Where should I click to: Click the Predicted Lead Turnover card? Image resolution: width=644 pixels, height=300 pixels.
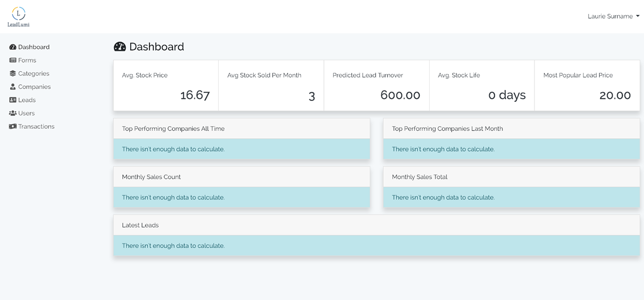pyautogui.click(x=377, y=85)
